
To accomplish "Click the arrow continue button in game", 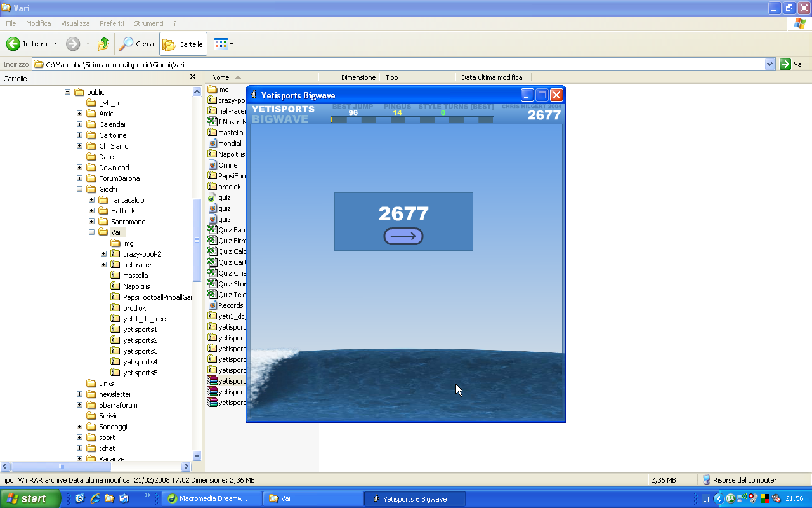I will (403, 236).
